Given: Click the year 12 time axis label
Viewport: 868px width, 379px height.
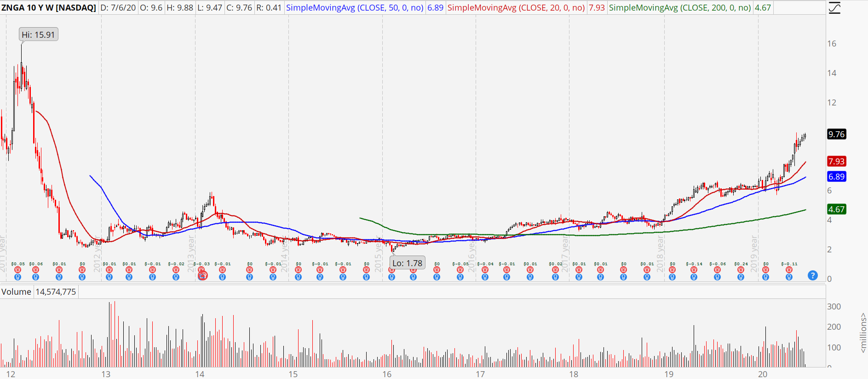Looking at the screenshot, I should point(11,374).
